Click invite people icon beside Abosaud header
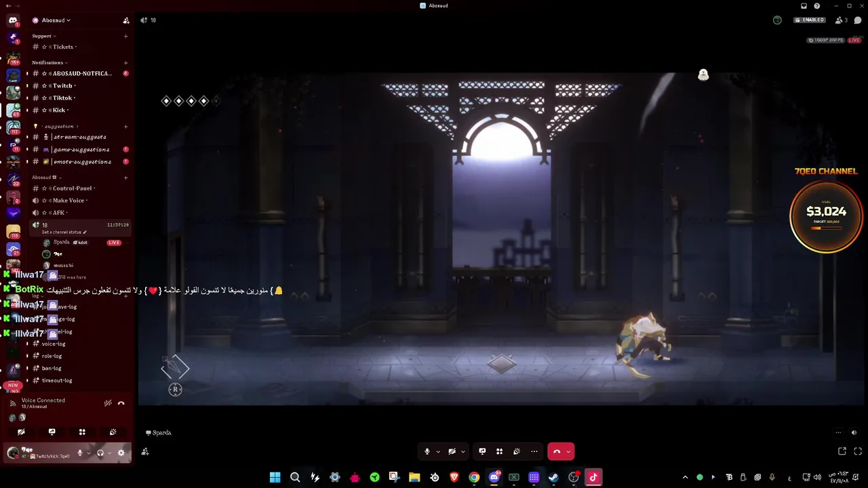This screenshot has width=868, height=488. [x=126, y=20]
